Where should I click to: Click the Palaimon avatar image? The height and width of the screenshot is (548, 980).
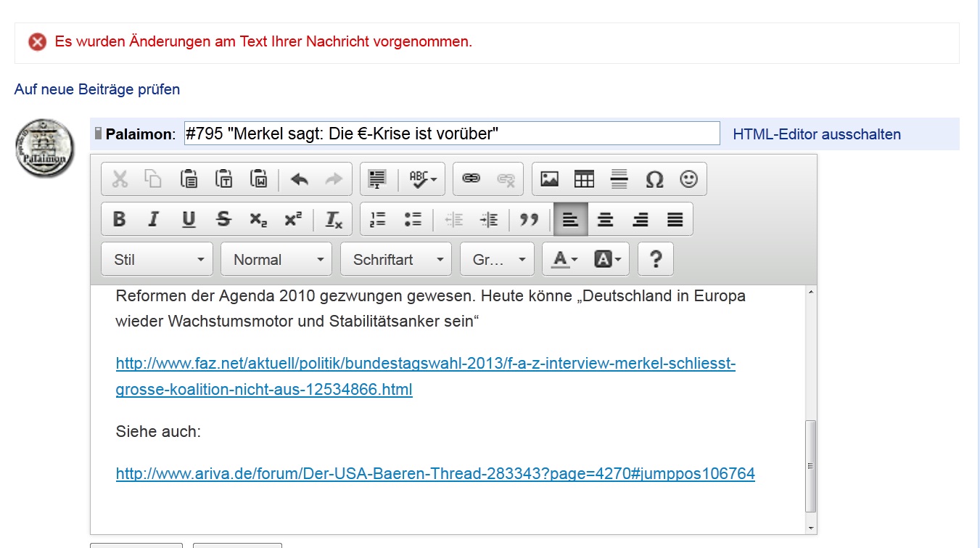[x=45, y=149]
